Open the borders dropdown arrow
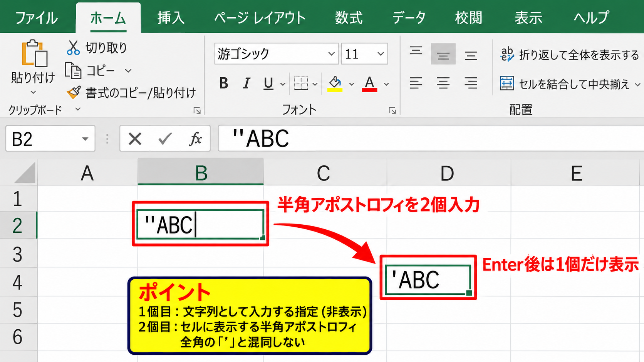Viewport: 644px width, 362px height. [x=315, y=84]
